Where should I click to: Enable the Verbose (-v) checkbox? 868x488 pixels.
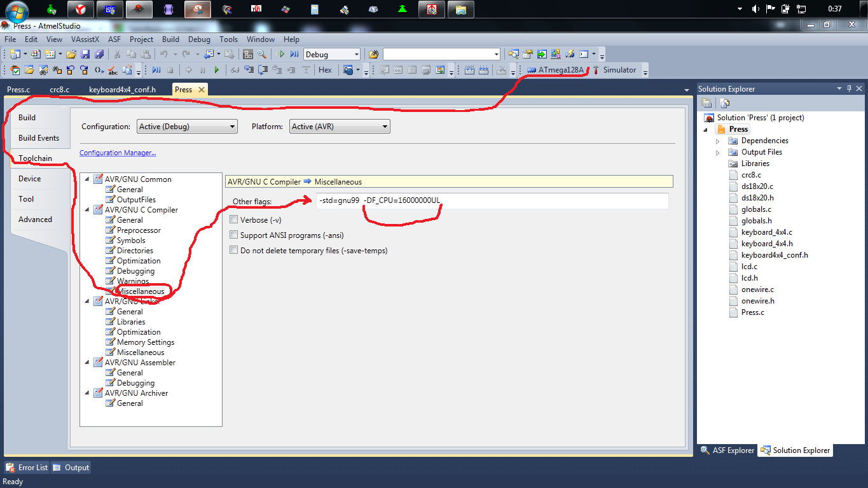pyautogui.click(x=234, y=220)
